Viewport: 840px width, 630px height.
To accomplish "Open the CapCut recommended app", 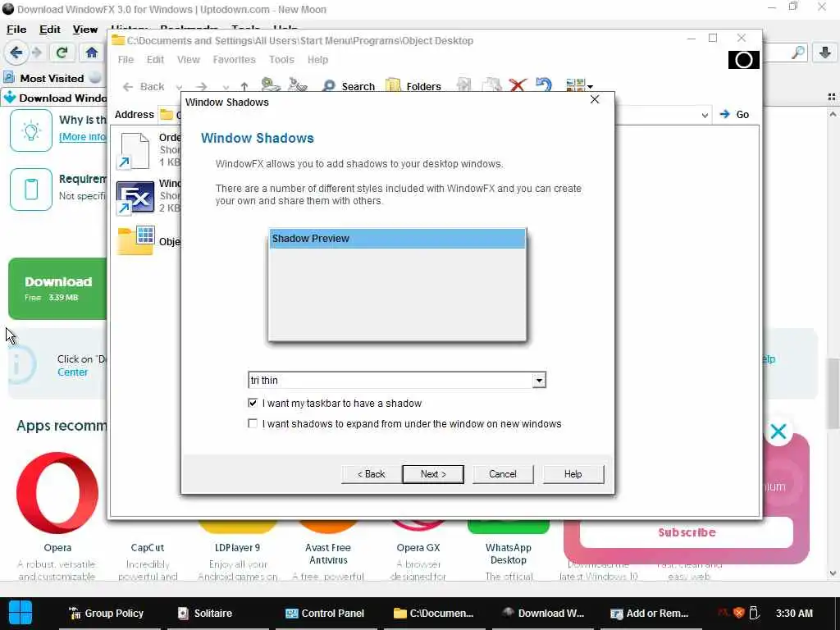I will point(148,547).
